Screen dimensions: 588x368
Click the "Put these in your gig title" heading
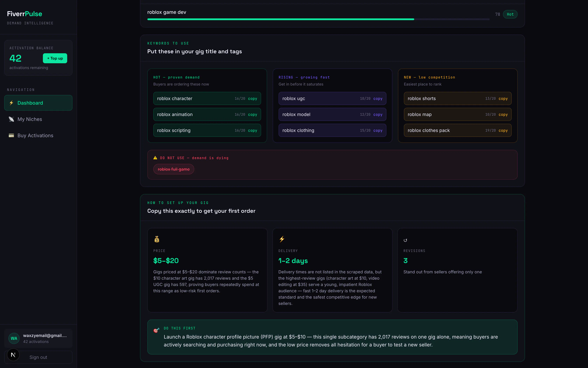click(195, 51)
